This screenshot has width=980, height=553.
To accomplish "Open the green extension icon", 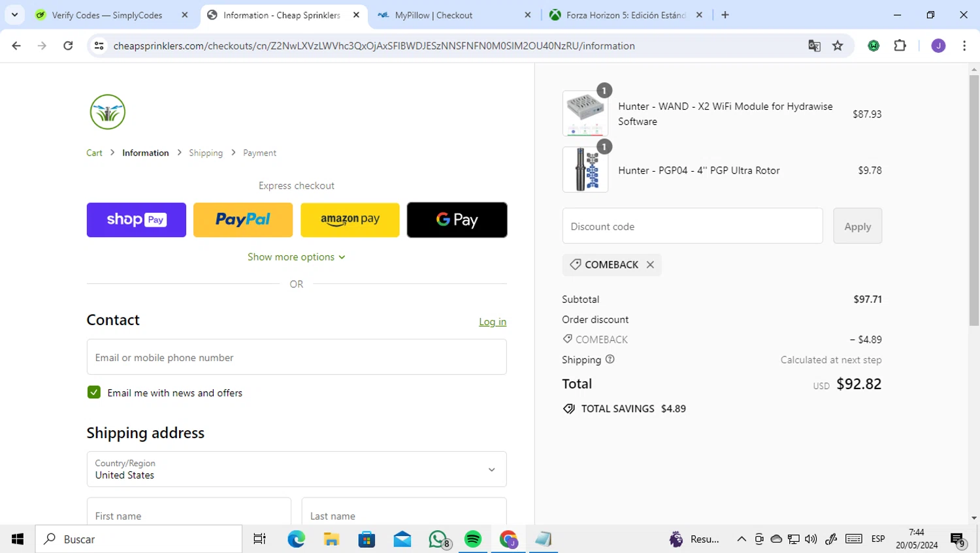I will click(x=874, y=46).
